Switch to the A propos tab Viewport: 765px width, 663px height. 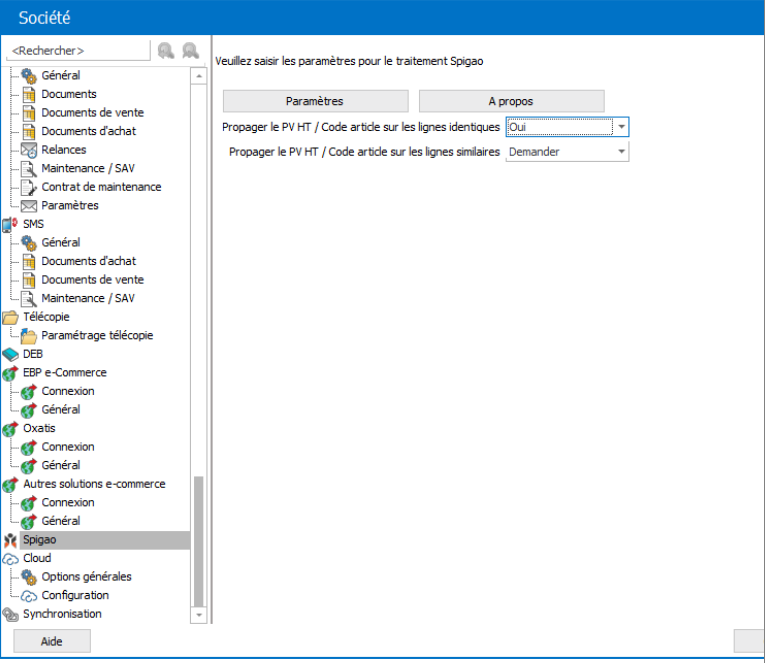pyautogui.click(x=511, y=101)
